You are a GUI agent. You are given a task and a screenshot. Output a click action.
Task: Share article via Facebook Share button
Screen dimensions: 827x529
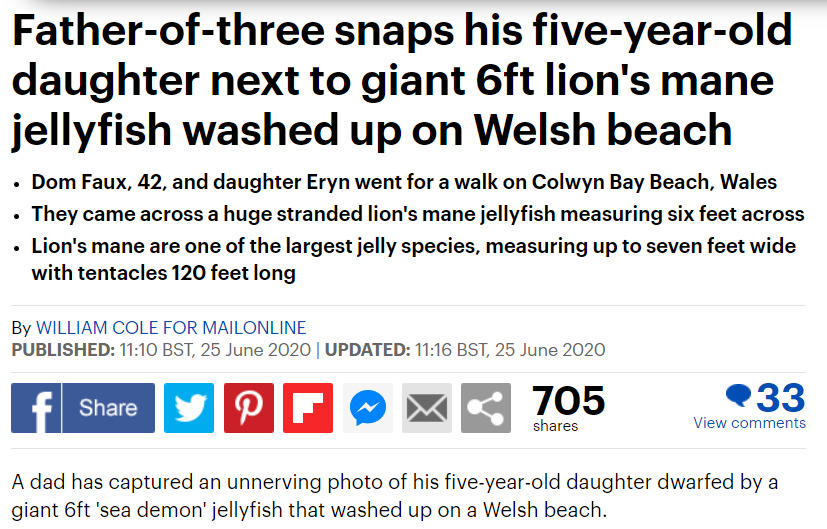click(x=109, y=408)
